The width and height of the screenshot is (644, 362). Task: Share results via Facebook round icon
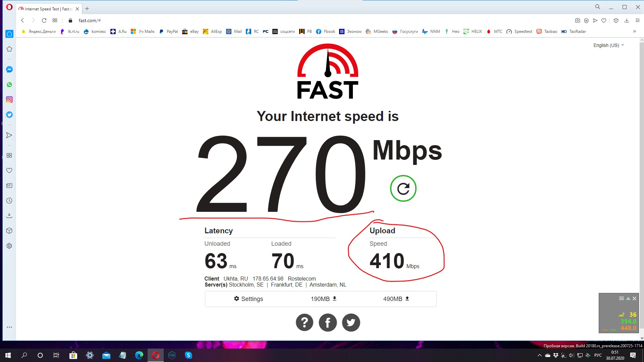328,322
